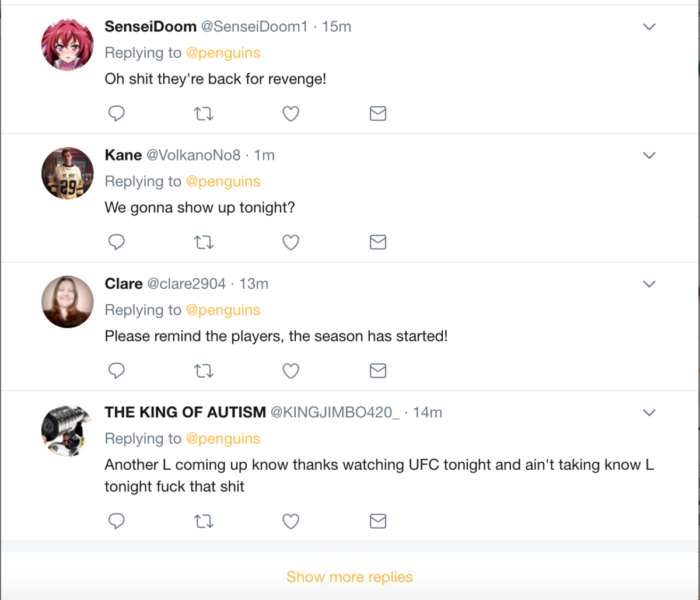Click the @KINGJIMBO420_ handle

pos(335,412)
